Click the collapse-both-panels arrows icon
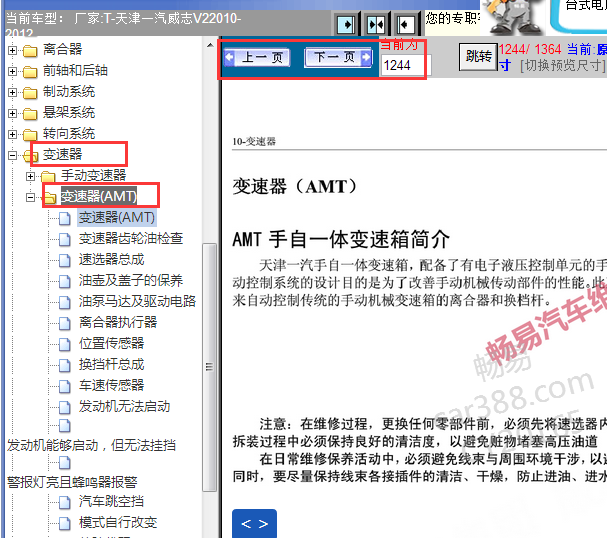607x538 pixels. point(376,25)
